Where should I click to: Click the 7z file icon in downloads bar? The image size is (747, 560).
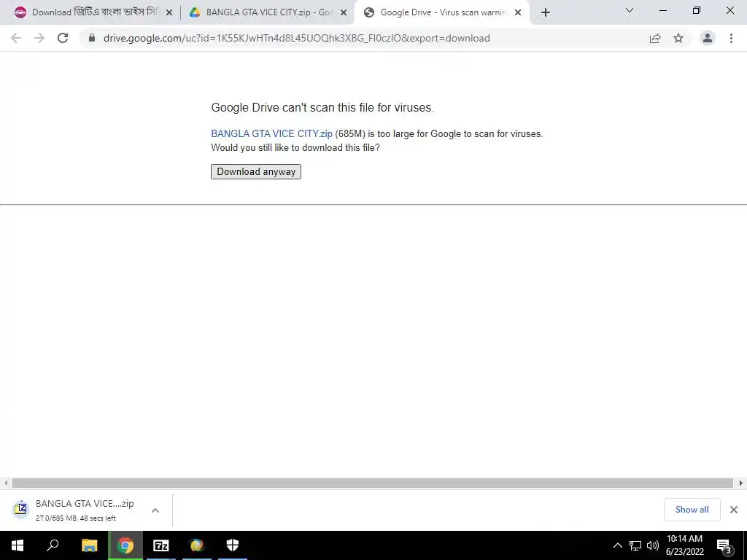pos(20,509)
